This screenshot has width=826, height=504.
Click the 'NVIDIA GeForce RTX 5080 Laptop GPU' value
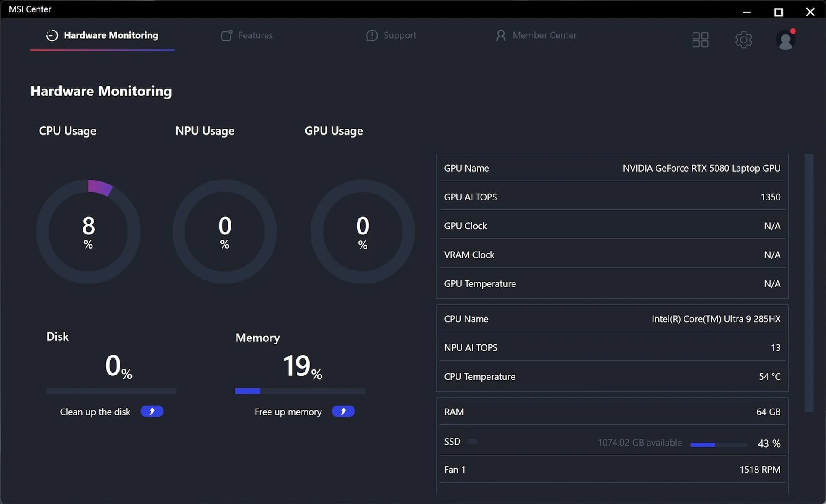(701, 168)
